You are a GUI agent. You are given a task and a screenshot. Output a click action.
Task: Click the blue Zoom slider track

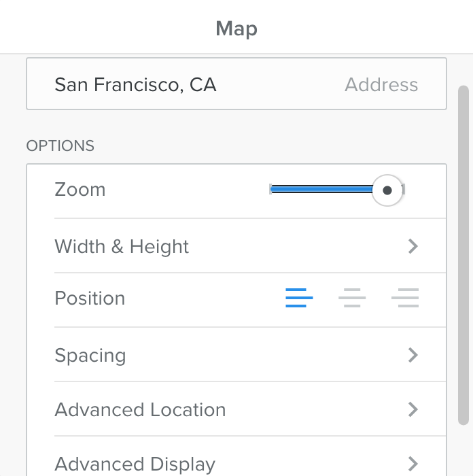point(321,189)
